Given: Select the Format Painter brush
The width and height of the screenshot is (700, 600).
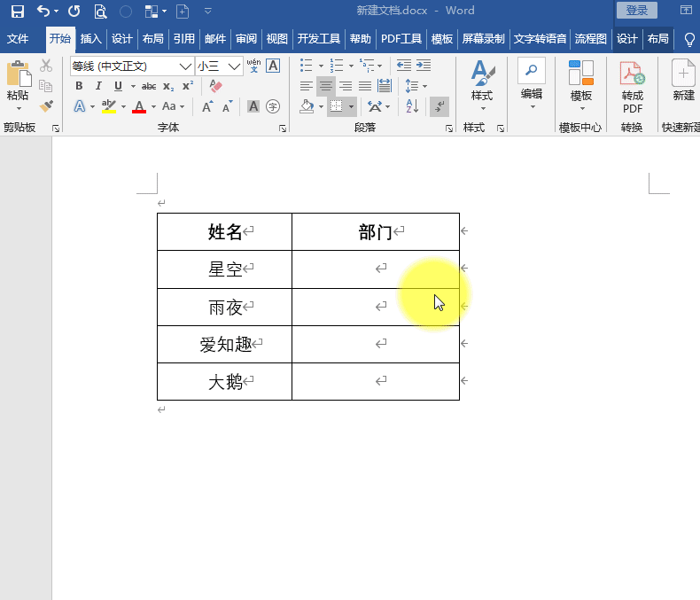Looking at the screenshot, I should [x=46, y=106].
